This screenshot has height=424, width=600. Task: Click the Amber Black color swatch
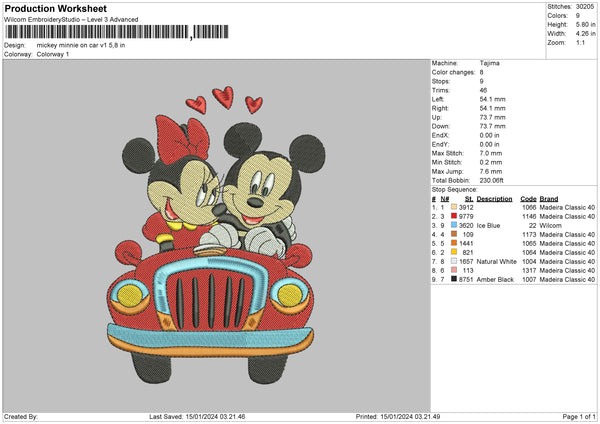(x=453, y=280)
